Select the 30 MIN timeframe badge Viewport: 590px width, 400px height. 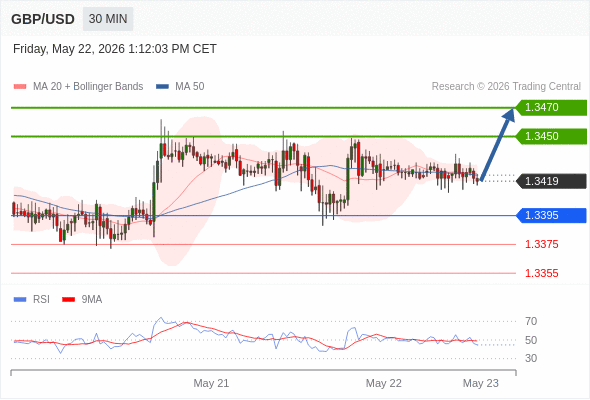tap(108, 19)
